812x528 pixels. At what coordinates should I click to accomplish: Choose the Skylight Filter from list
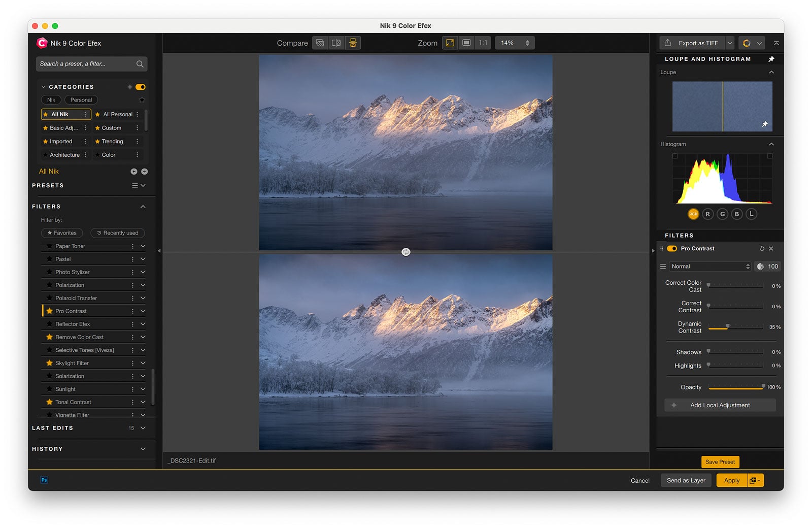(72, 364)
